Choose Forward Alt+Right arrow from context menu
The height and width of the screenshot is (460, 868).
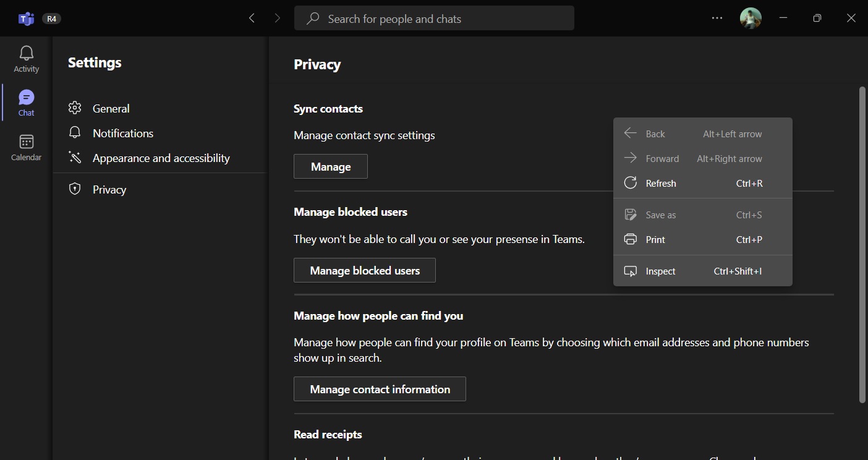pyautogui.click(x=702, y=158)
